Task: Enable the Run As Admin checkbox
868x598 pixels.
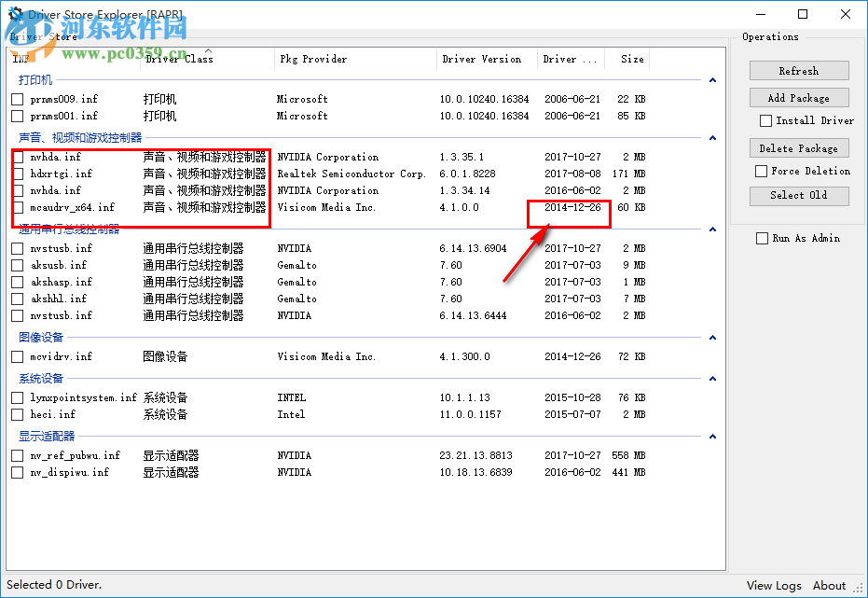Action: [762, 238]
